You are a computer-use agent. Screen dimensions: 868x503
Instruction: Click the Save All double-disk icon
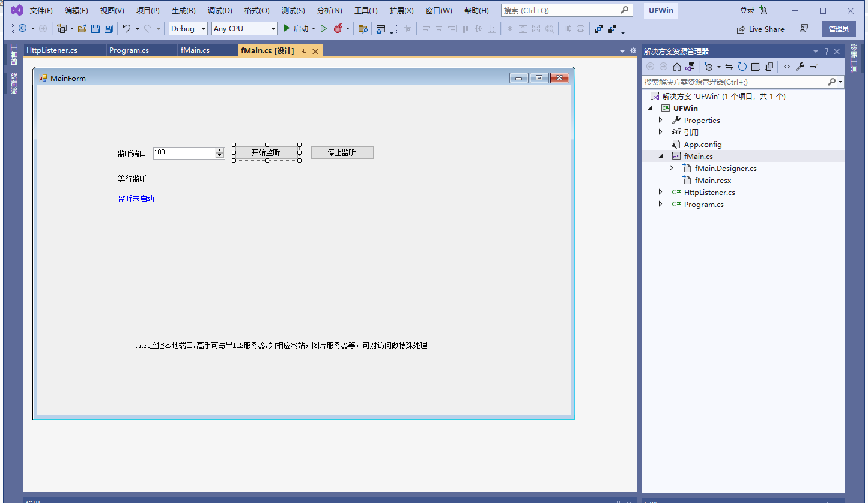coord(108,28)
